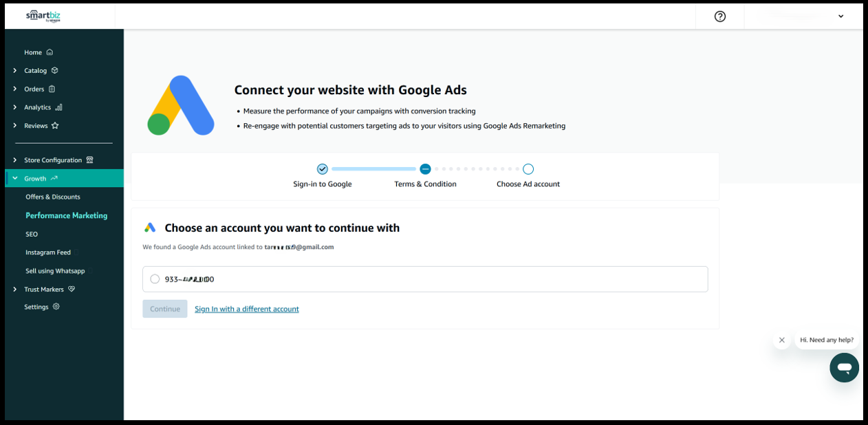Click the help question mark icon
This screenshot has width=868, height=425.
point(720,17)
